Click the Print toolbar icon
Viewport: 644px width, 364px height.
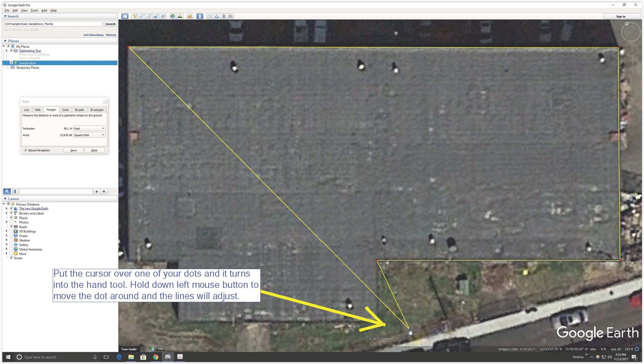217,16
